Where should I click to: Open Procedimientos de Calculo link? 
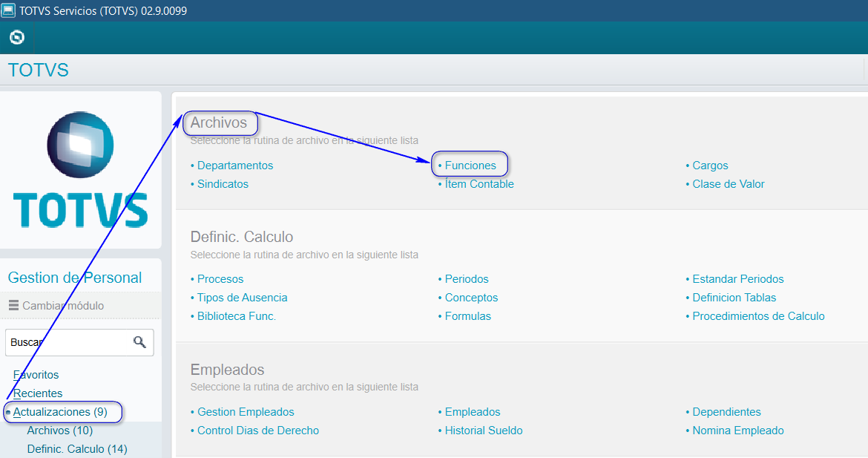point(758,316)
